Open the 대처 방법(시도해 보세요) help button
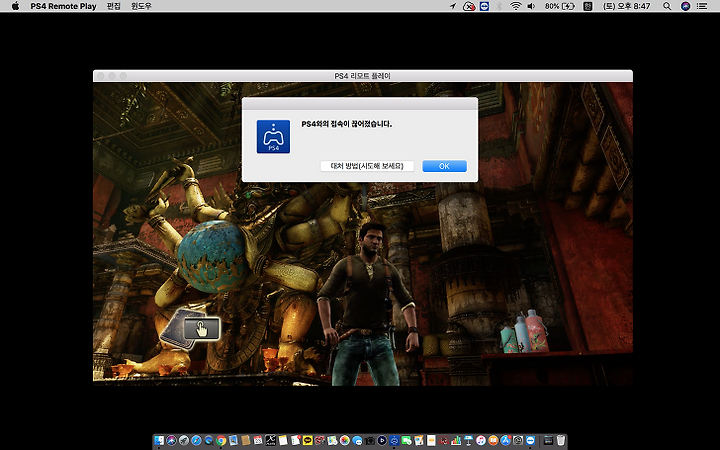The width and height of the screenshot is (720, 450). point(367,166)
